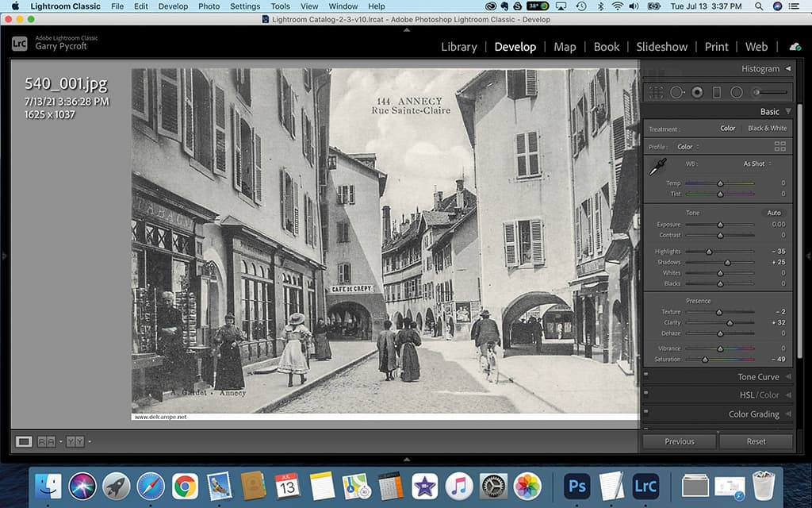Open Calendar from the Dock
Image resolution: width=812 pixels, height=508 pixels.
pos(287,487)
